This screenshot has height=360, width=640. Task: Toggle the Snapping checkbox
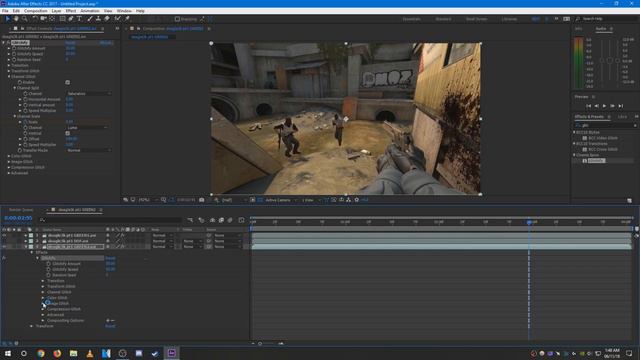click(x=177, y=19)
